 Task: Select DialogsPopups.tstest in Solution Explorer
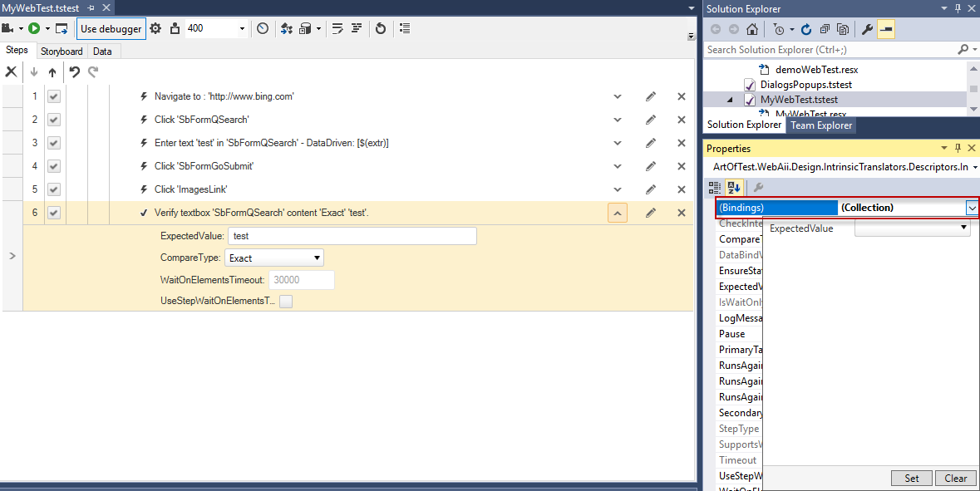pyautogui.click(x=805, y=85)
